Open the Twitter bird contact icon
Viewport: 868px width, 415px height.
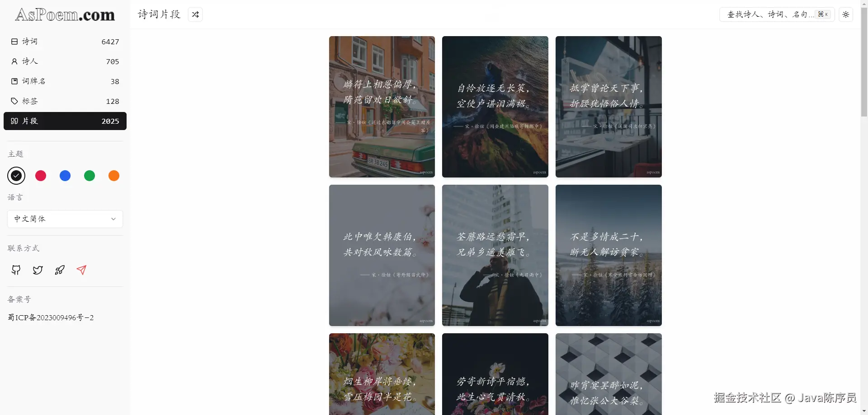[38, 270]
